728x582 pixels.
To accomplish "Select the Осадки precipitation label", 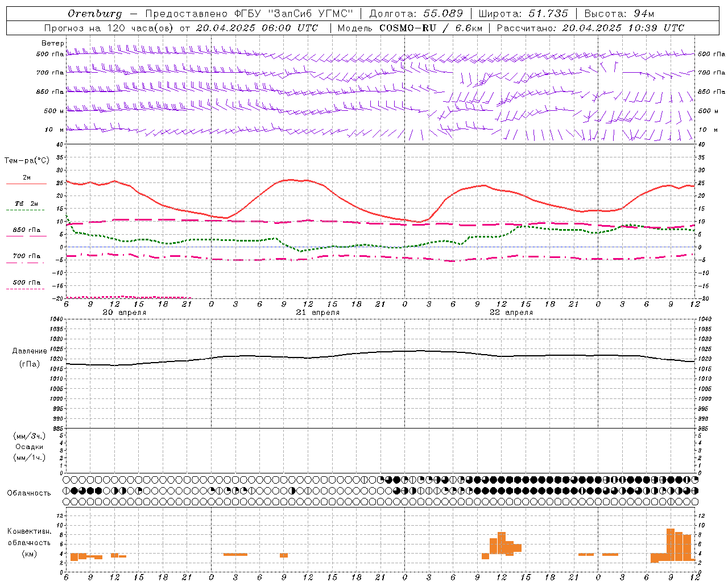I will click(30, 447).
